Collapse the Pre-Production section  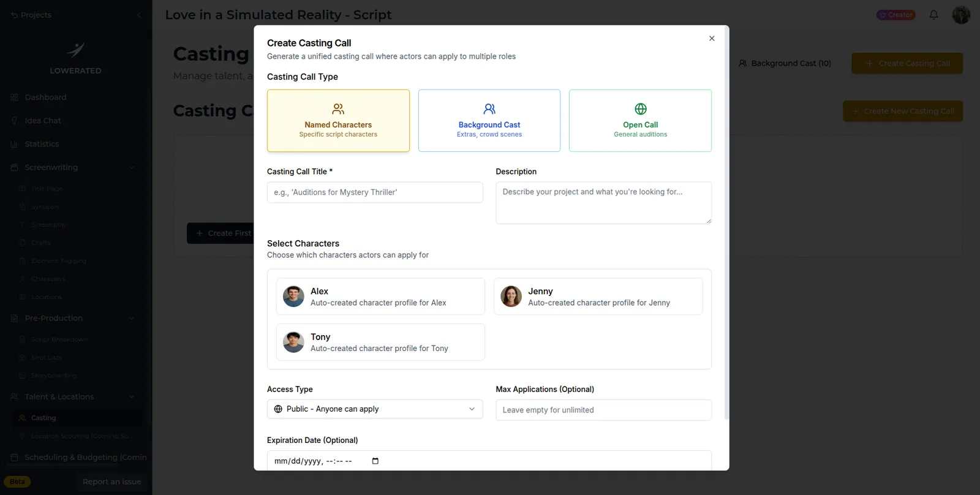pyautogui.click(x=132, y=318)
